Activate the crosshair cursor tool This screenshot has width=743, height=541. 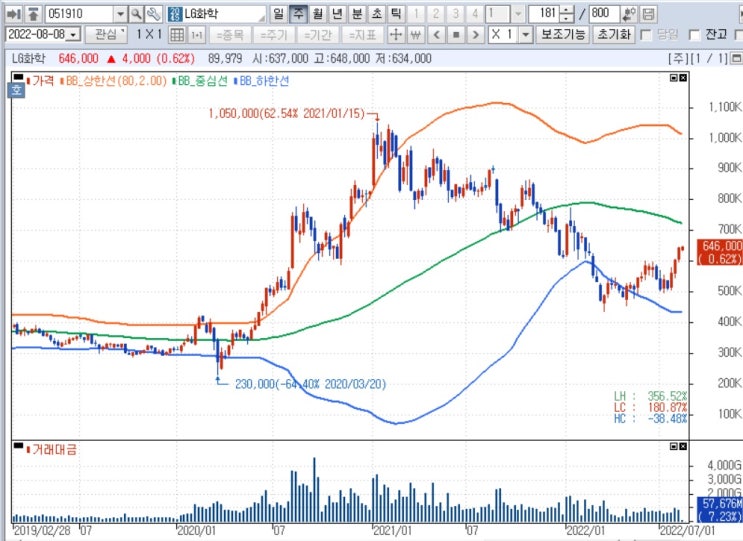(396, 35)
